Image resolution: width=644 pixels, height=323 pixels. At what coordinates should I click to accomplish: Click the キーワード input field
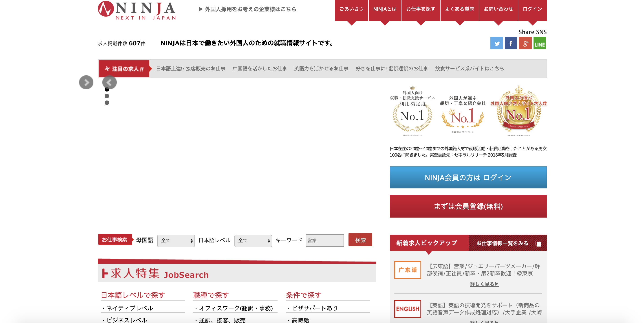(324, 240)
